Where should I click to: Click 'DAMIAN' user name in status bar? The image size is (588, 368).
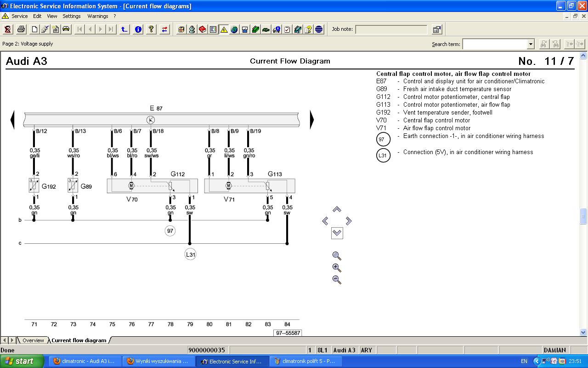pyautogui.click(x=555, y=350)
